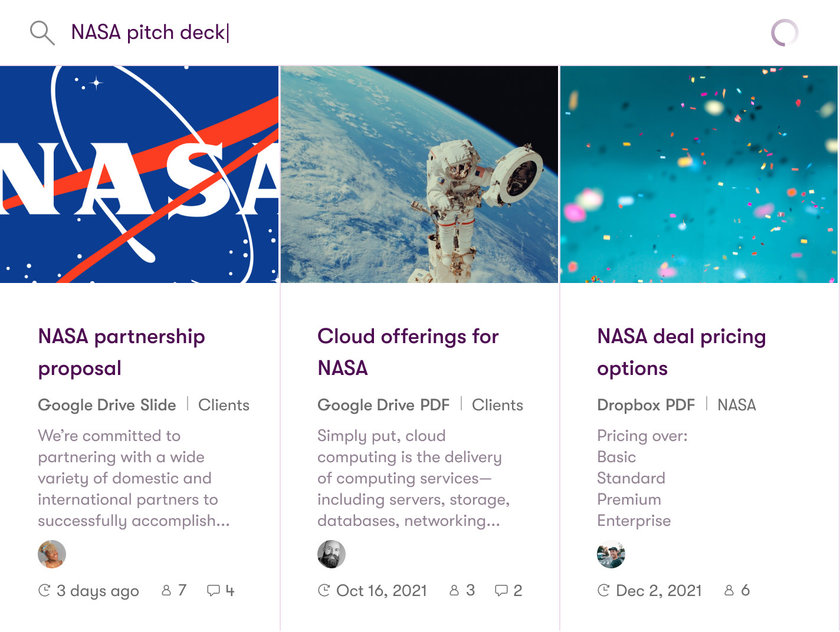Click the clock icon beside Oct 16, 2021

324,590
